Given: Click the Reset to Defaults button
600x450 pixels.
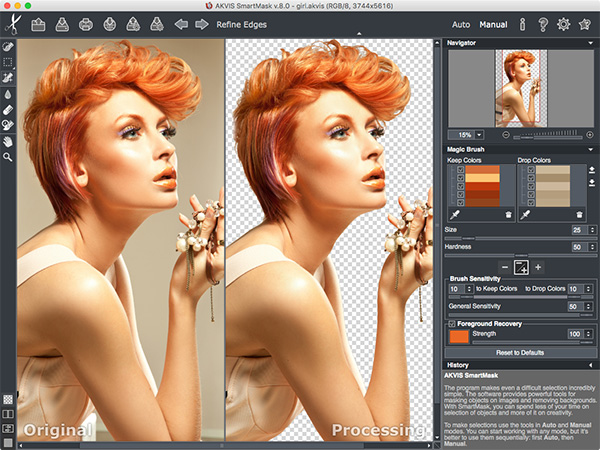Looking at the screenshot, I should point(520,352).
